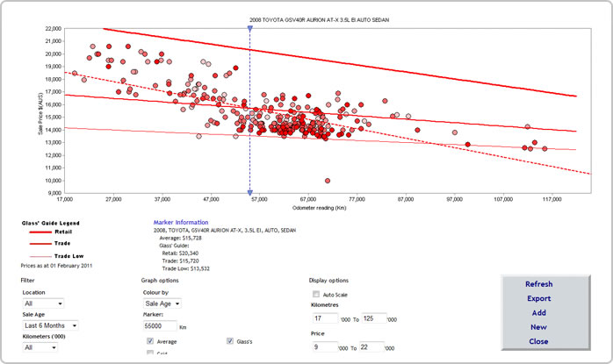The image size is (613, 364).
Task: Click the 57,000 x-axis tick label
Action: [260, 200]
